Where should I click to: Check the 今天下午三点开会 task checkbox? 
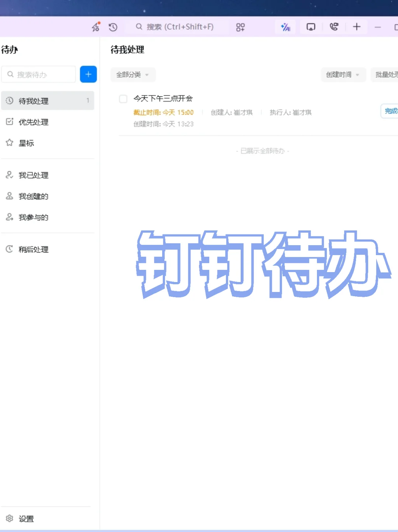pos(123,99)
